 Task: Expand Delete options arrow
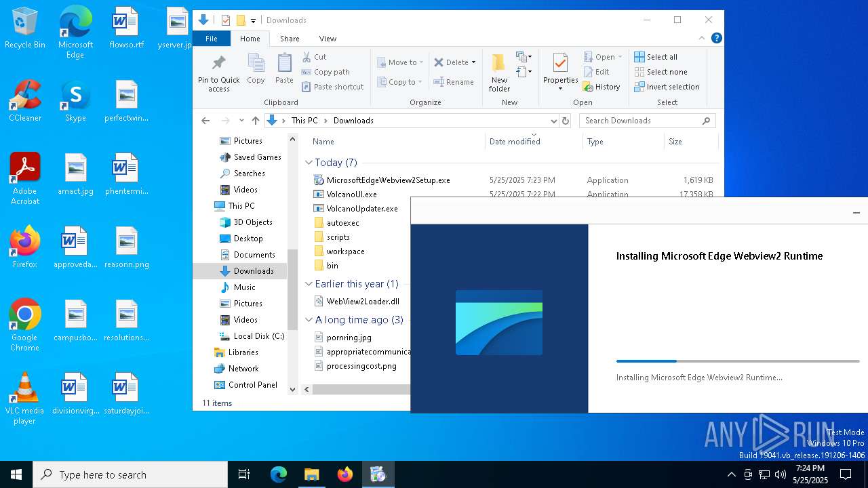coord(473,62)
